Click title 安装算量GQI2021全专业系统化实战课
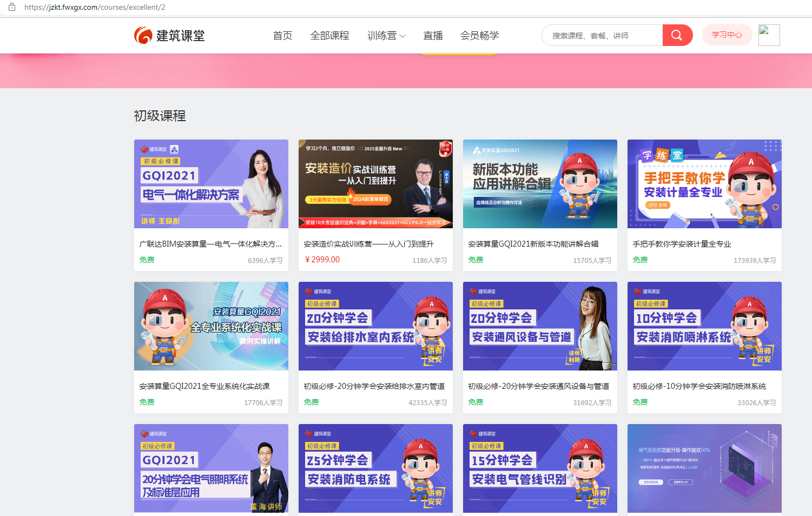Viewport: 812px width, 516px height. pyautogui.click(x=204, y=386)
